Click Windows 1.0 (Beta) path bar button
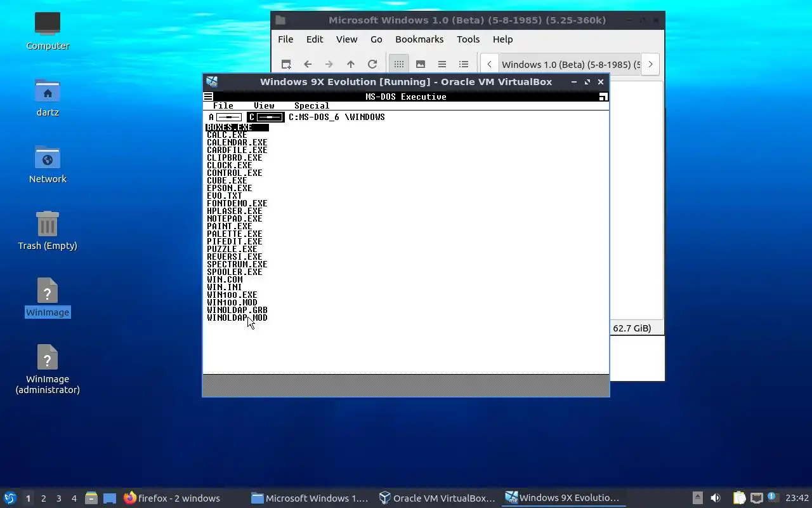The height and width of the screenshot is (508, 812). [569, 64]
